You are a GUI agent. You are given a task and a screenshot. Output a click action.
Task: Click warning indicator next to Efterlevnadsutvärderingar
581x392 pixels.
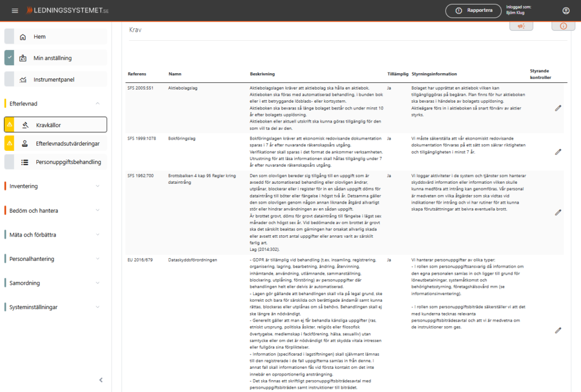pos(9,144)
